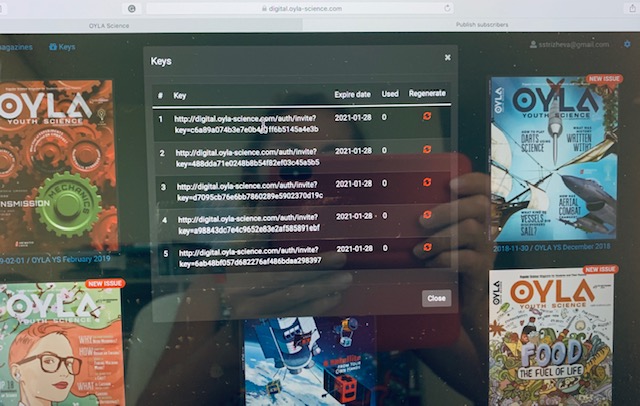Close the Keys dialog with the X
Screen dimensions: 640x406
pyautogui.click(x=447, y=58)
